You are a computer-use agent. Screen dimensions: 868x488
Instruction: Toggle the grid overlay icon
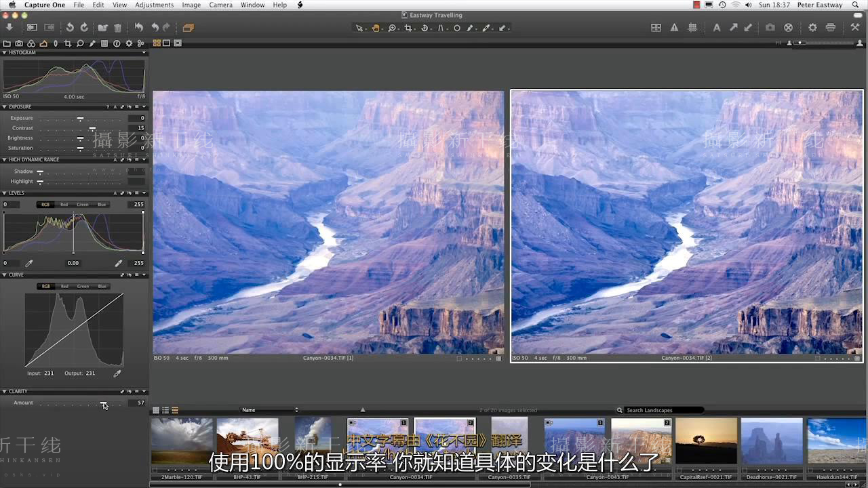692,28
